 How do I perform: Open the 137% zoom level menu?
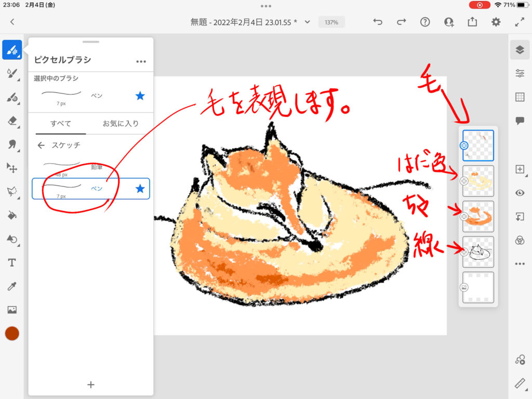click(331, 22)
